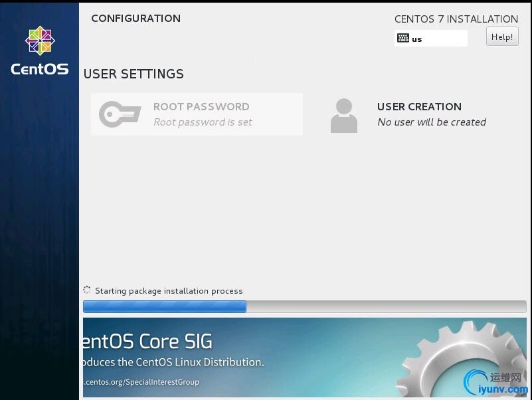This screenshot has height=400, width=532.
Task: Click the Help! button
Action: (x=502, y=37)
